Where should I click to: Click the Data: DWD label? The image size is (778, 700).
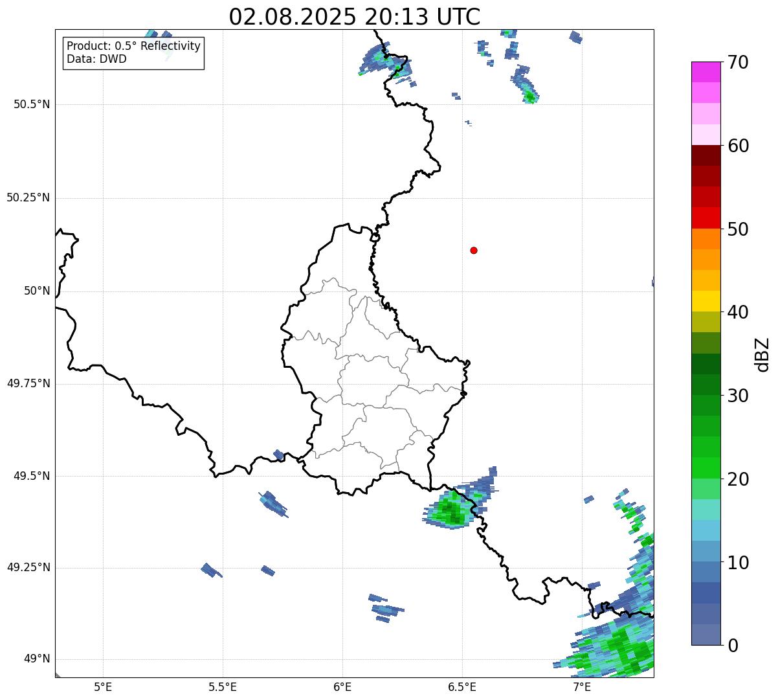tap(96, 60)
